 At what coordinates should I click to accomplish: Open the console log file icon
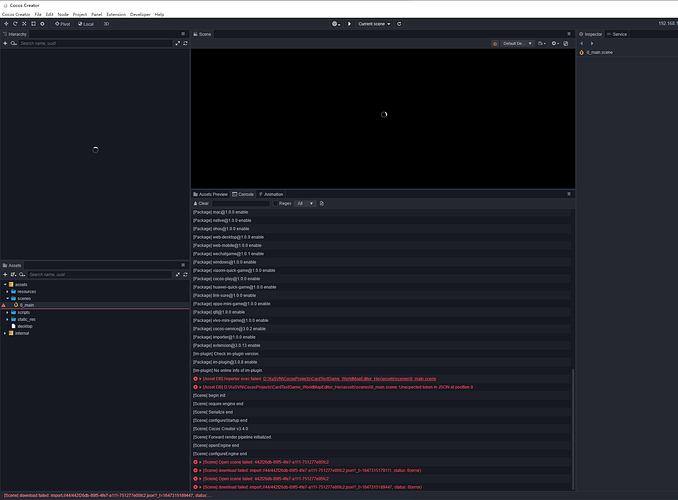pyautogui.click(x=321, y=203)
